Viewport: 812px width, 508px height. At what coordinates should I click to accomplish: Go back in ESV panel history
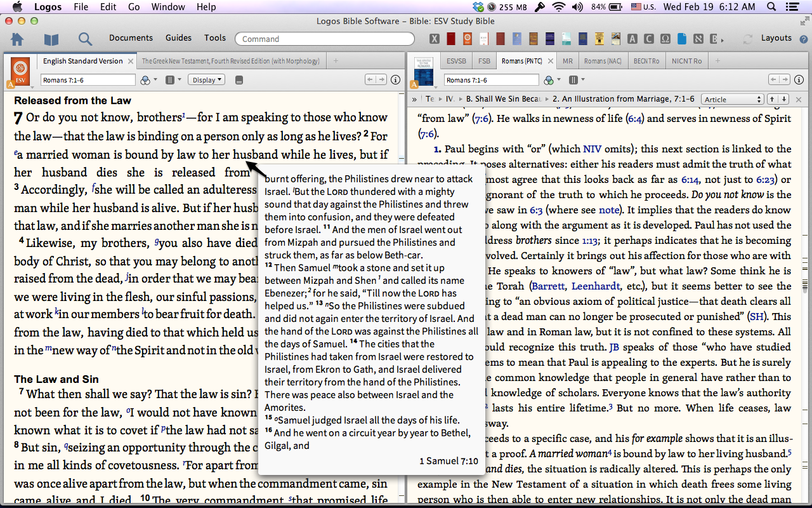click(x=370, y=80)
